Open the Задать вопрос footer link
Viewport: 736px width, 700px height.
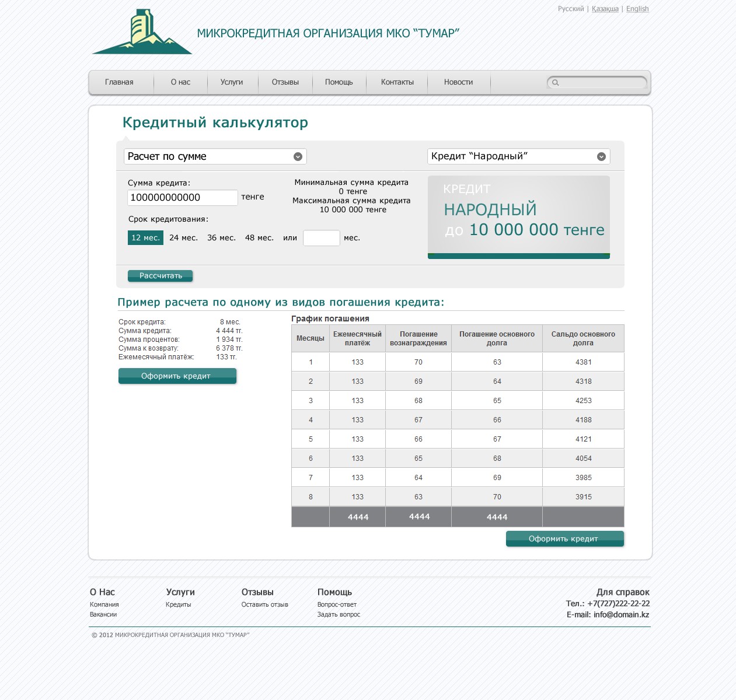(x=339, y=615)
